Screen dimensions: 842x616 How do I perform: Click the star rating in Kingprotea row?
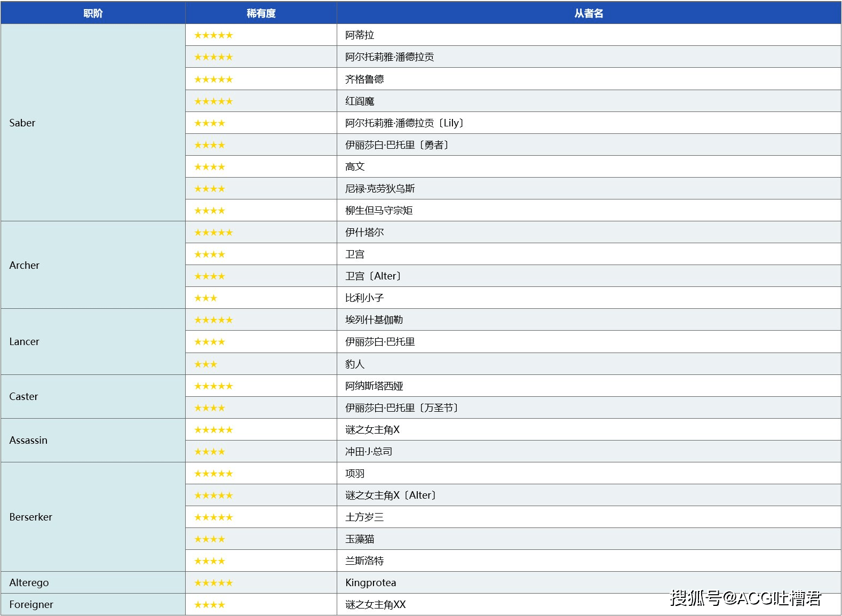tap(213, 582)
